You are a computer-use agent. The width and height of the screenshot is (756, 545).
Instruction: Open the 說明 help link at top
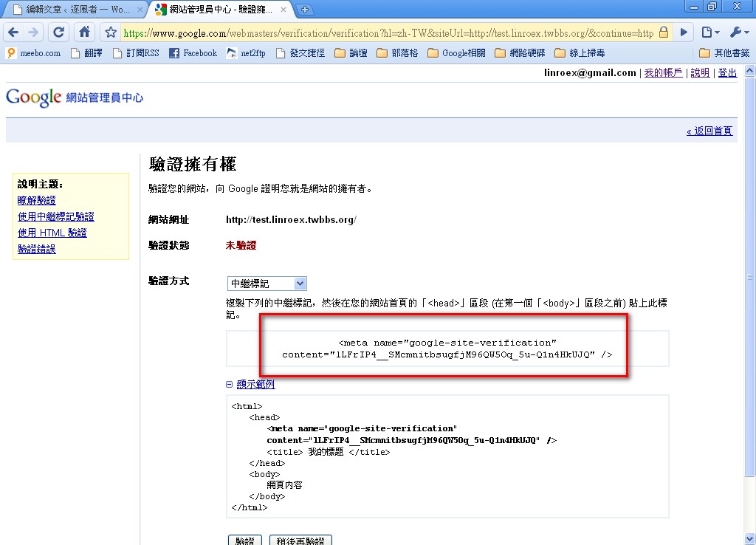(700, 72)
